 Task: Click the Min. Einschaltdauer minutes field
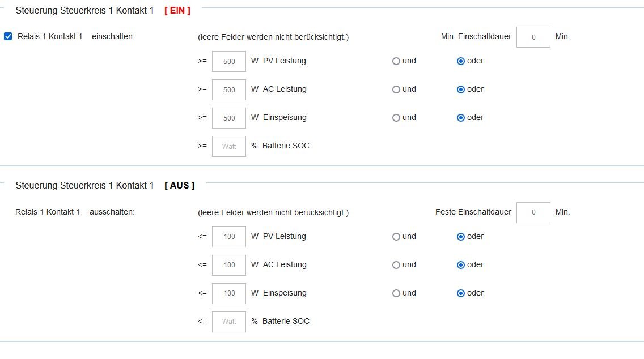coord(533,37)
